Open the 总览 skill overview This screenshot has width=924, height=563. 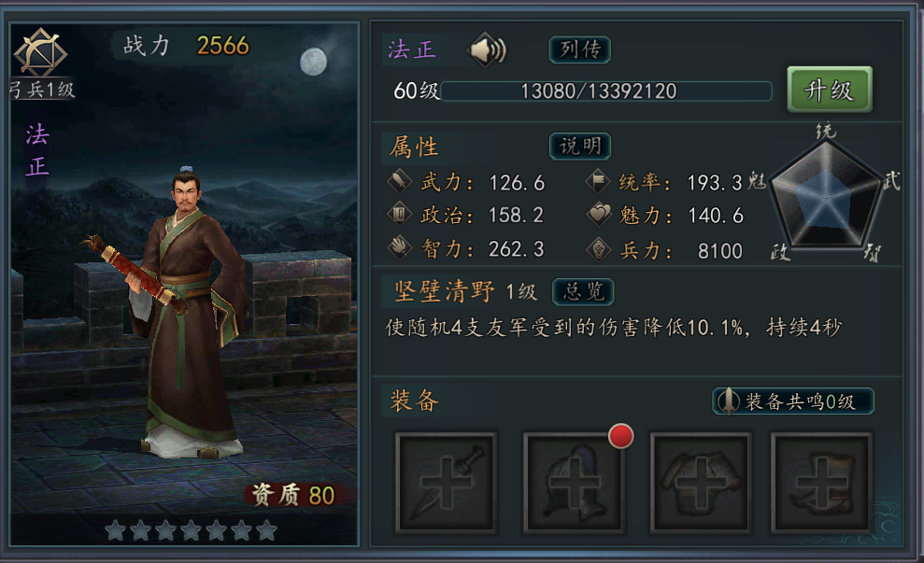583,291
